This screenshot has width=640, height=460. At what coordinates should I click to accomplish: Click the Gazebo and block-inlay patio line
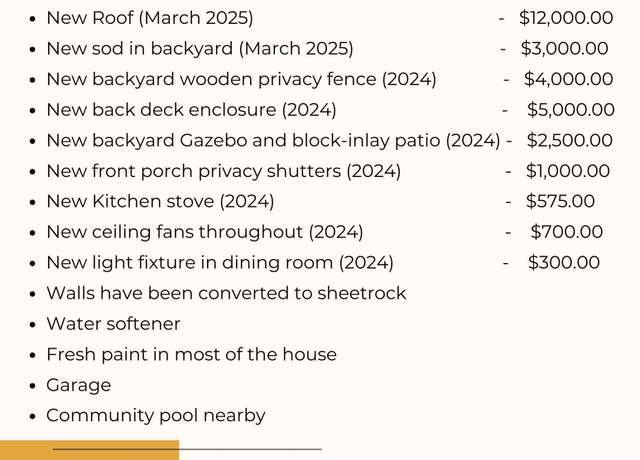coord(273,141)
